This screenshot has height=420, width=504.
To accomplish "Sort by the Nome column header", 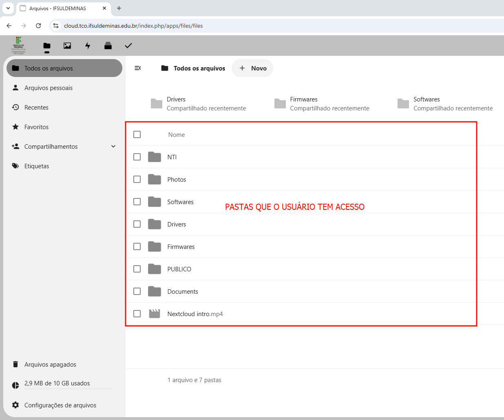I will point(176,134).
